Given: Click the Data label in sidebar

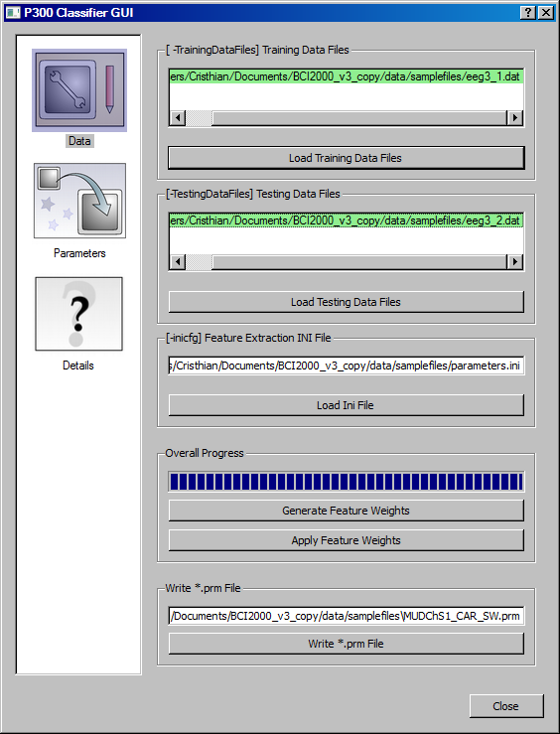Looking at the screenshot, I should click(x=79, y=141).
